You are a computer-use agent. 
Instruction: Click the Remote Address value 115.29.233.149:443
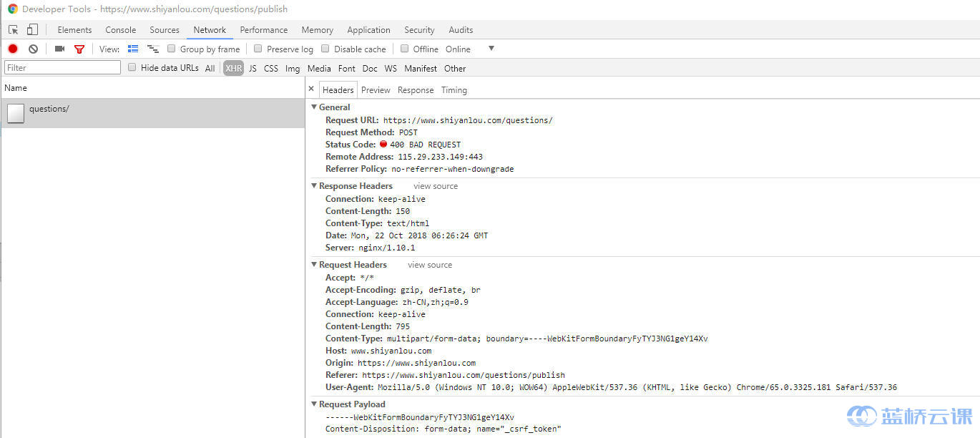pyautogui.click(x=440, y=157)
